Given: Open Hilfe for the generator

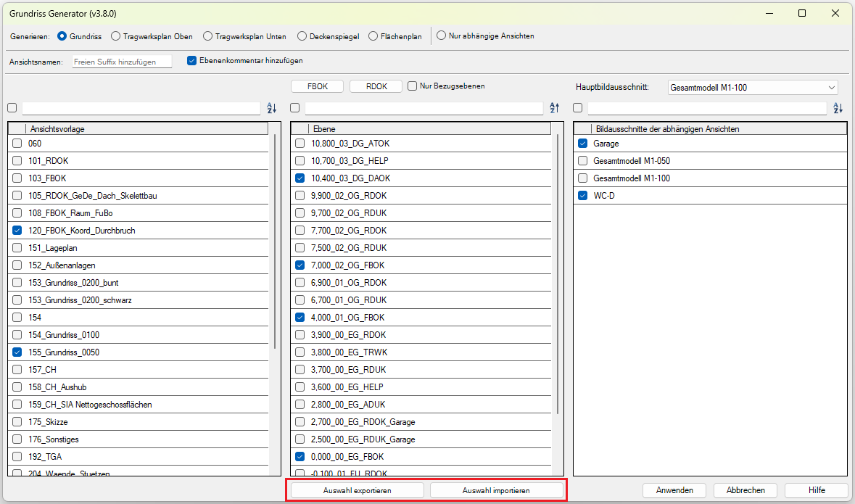Looking at the screenshot, I should coord(817,490).
